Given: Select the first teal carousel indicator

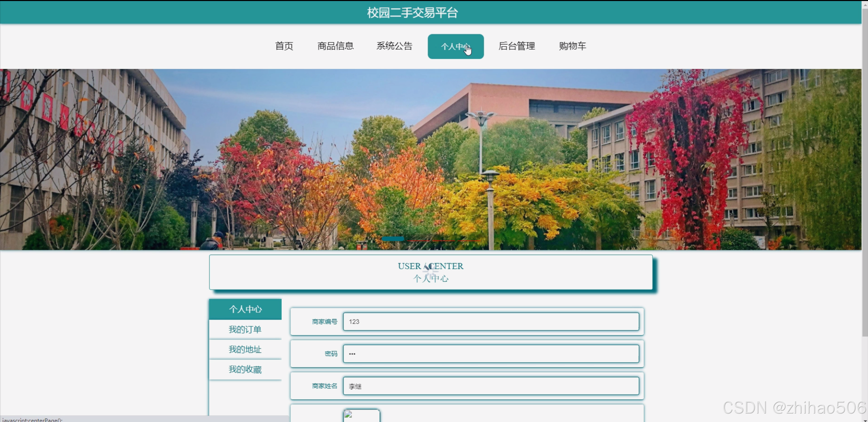Looking at the screenshot, I should [x=393, y=239].
